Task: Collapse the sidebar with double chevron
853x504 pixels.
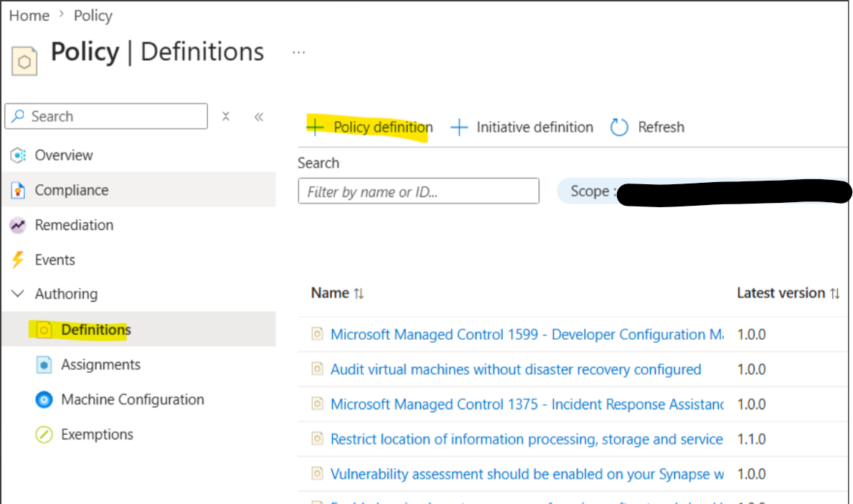Action: (259, 116)
